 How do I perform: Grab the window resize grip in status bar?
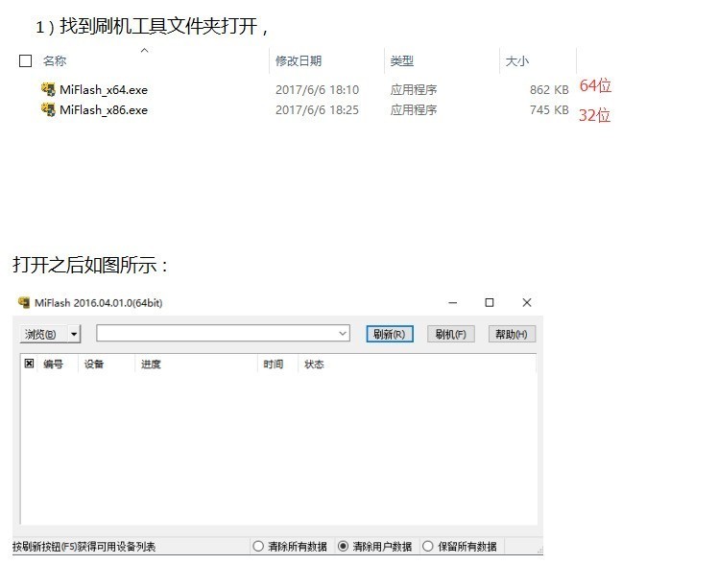pos(539,550)
